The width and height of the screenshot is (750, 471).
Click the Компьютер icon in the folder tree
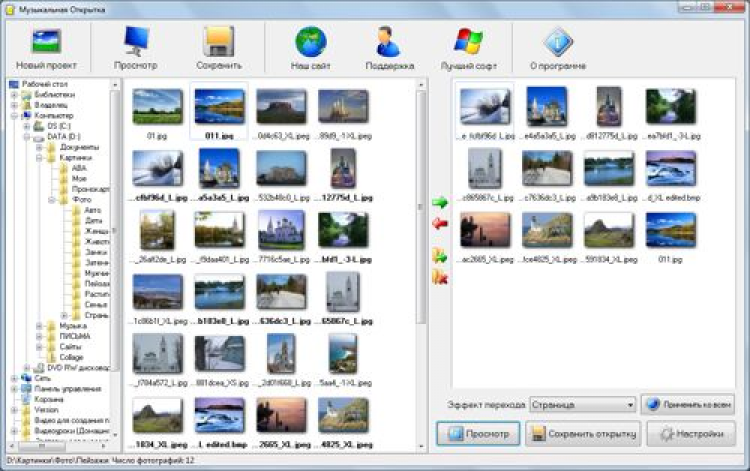click(x=27, y=116)
